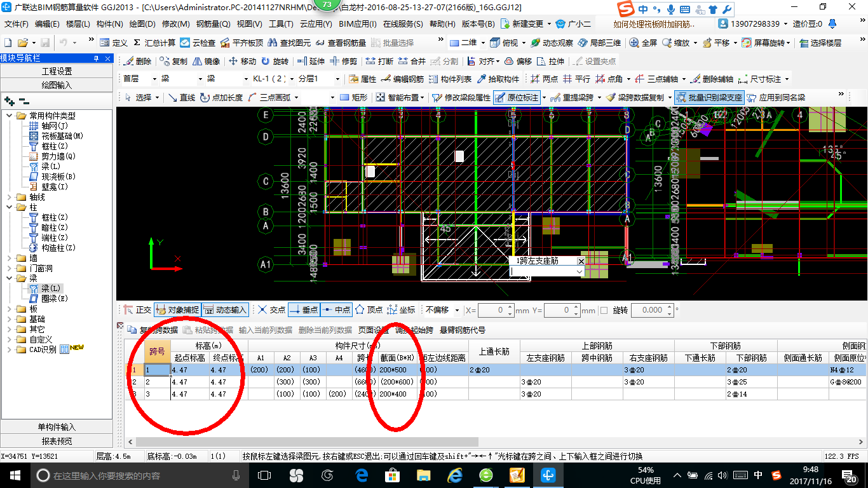Open 编辑钢筋 edit rebar

click(x=402, y=79)
